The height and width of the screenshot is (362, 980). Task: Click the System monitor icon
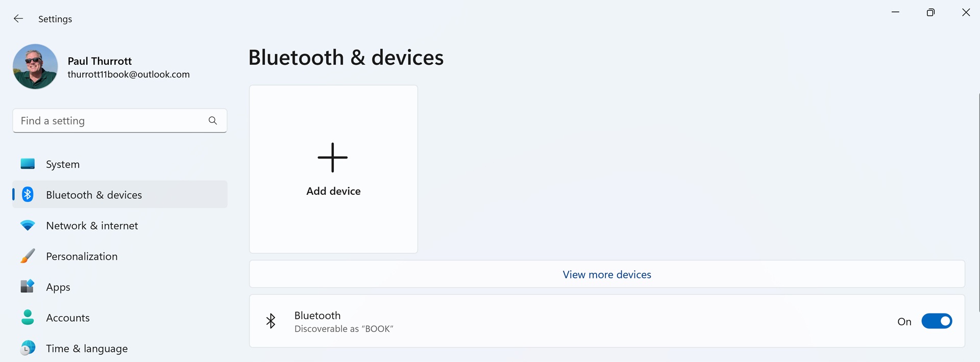[28, 164]
